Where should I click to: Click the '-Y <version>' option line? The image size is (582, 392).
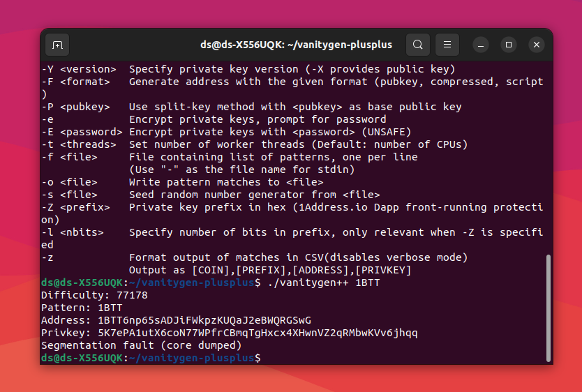[248, 69]
